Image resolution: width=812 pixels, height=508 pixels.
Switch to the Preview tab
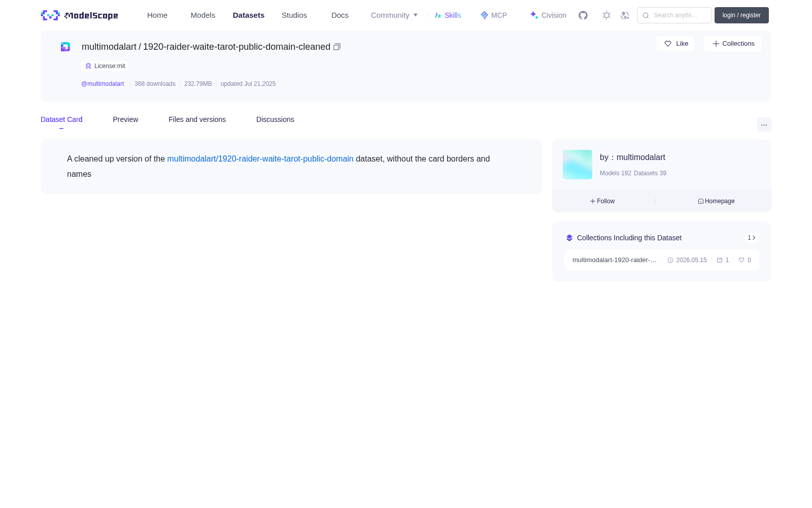tap(125, 119)
